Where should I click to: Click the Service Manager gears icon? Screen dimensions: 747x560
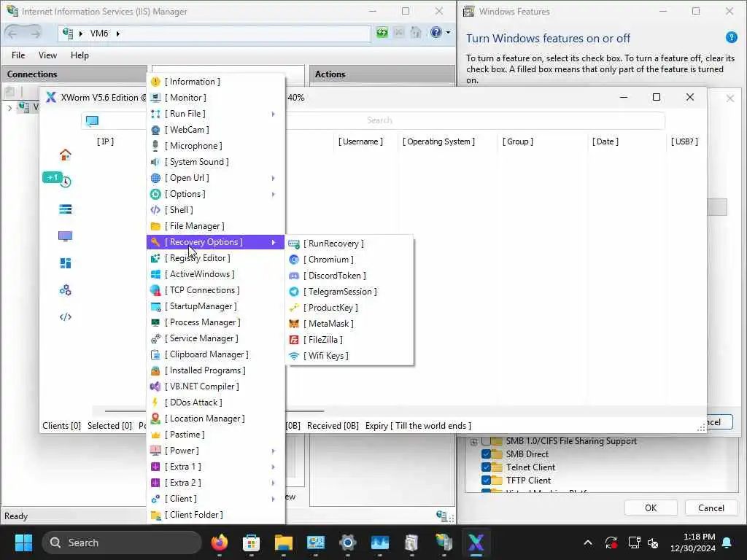(155, 338)
